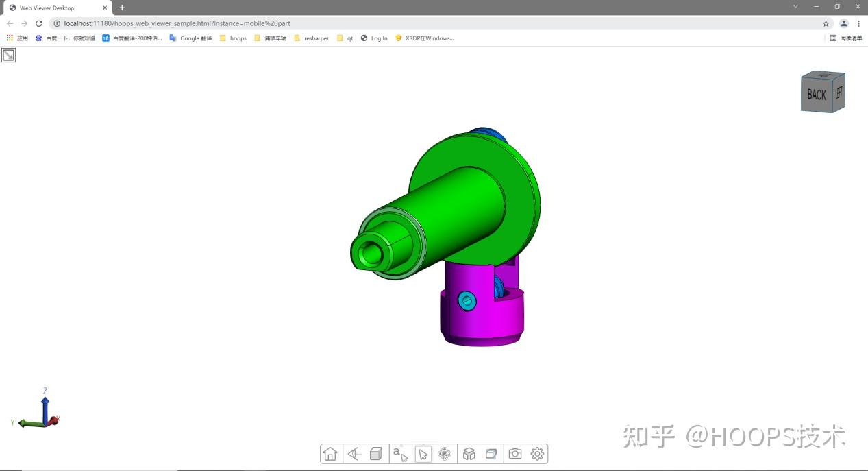The image size is (868, 471).
Task: Activate the text note annotation tool
Action: point(399,453)
